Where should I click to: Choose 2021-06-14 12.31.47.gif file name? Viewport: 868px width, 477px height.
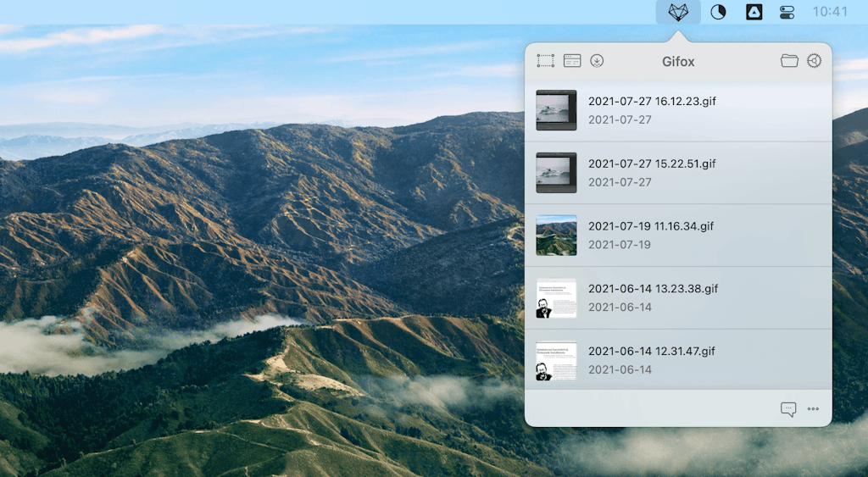[x=652, y=351]
